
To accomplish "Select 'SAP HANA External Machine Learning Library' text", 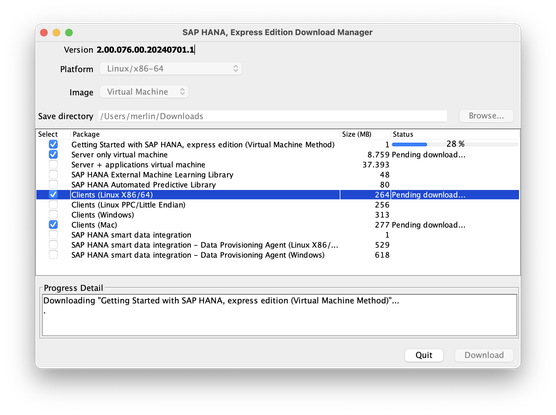I will pyautogui.click(x=152, y=175).
